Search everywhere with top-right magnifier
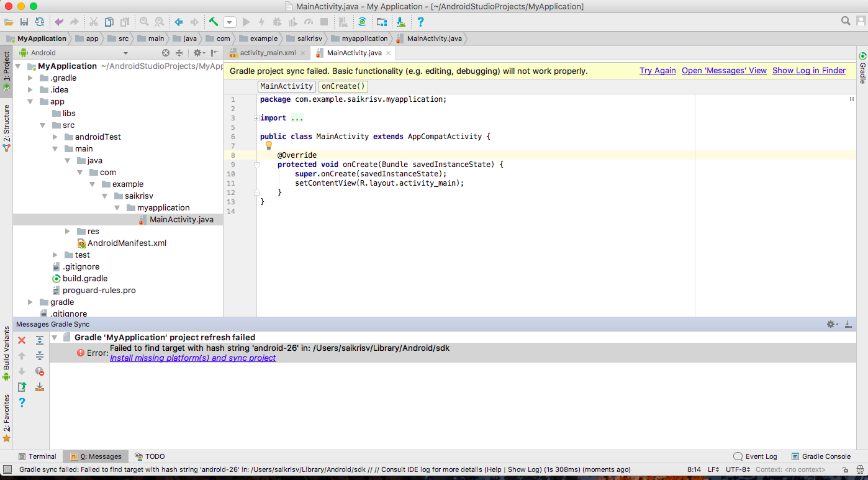This screenshot has width=868, height=480. click(846, 21)
